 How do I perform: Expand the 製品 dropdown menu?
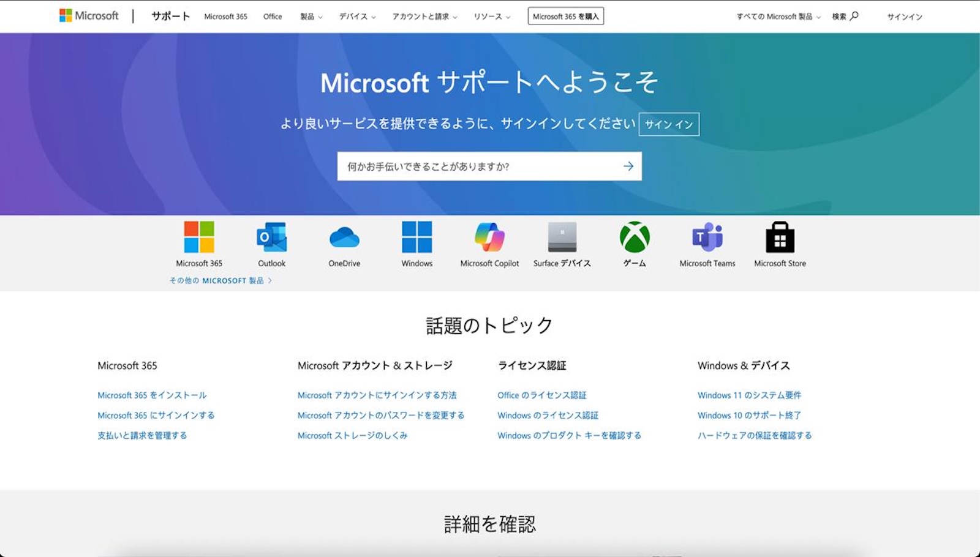point(311,17)
